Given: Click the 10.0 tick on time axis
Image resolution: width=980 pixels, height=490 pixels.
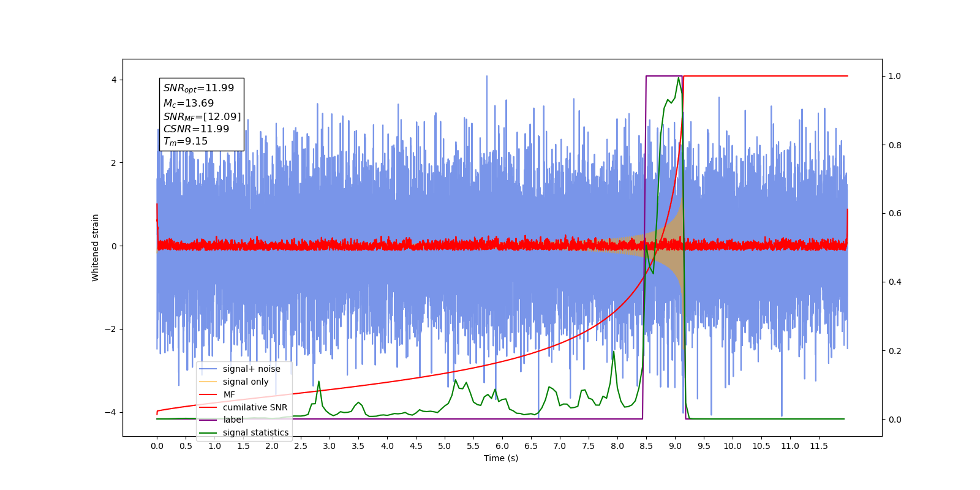Looking at the screenshot, I should [733, 446].
